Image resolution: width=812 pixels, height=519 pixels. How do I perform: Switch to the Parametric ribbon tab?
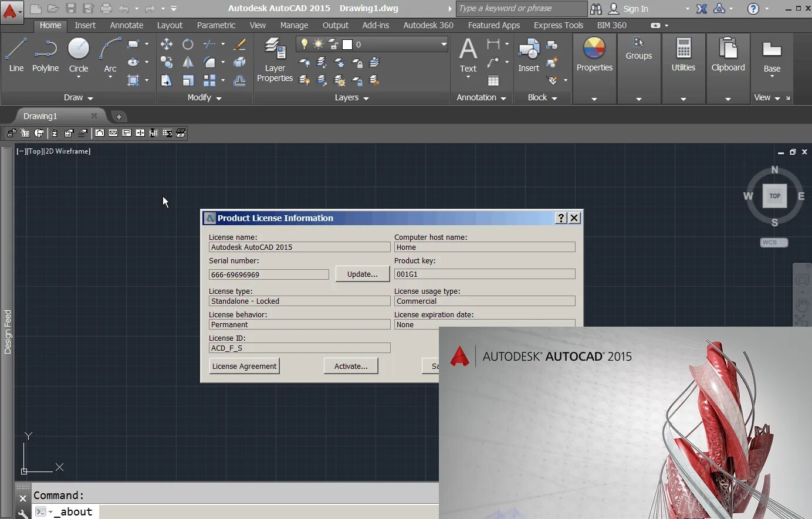coord(216,25)
